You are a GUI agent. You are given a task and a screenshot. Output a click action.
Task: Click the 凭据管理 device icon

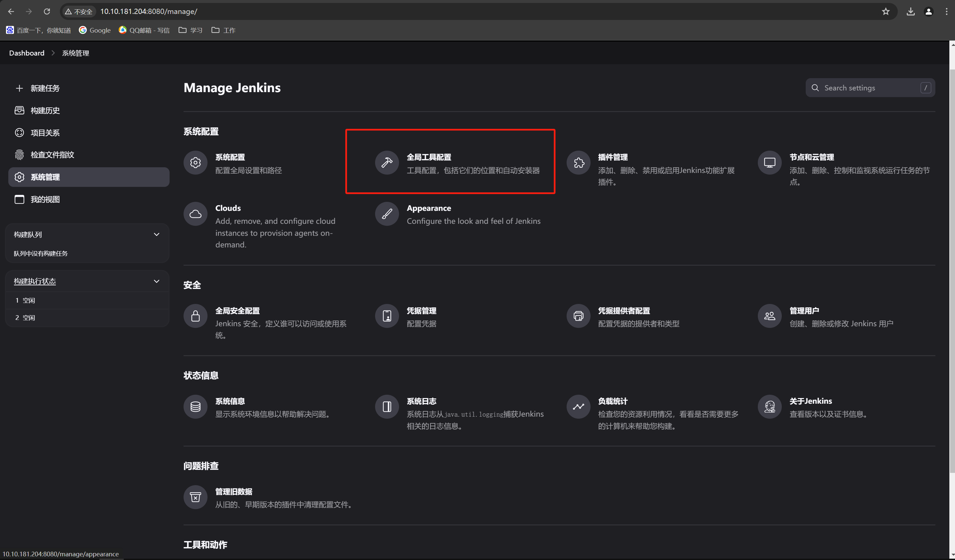(386, 316)
